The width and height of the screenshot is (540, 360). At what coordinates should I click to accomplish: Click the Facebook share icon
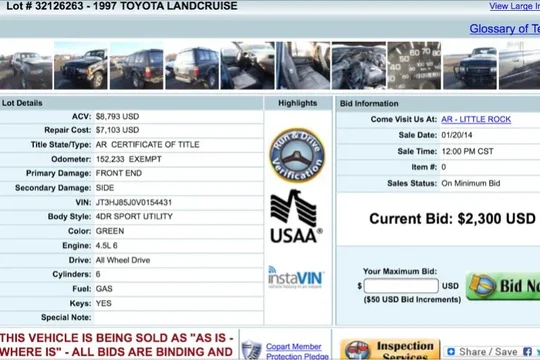(x=527, y=351)
